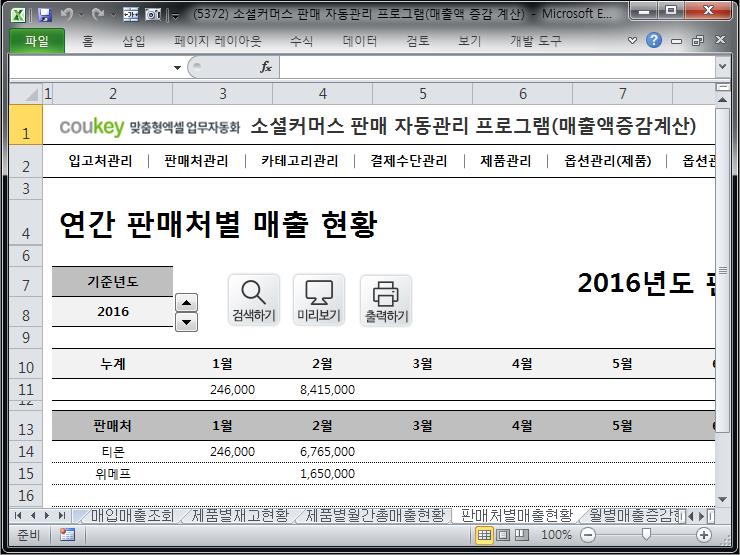
Task: Open the 보기 ribbon tab
Action: (470, 41)
